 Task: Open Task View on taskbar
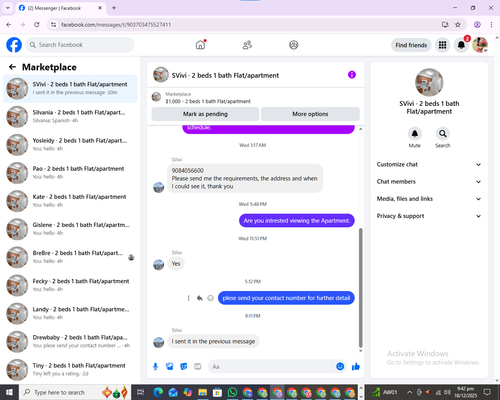click(x=141, y=392)
